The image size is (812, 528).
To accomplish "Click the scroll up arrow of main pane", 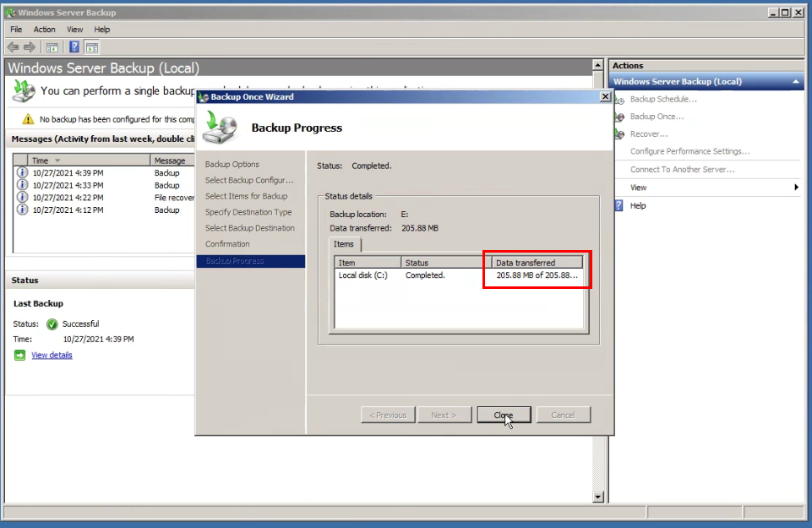I will tap(598, 66).
